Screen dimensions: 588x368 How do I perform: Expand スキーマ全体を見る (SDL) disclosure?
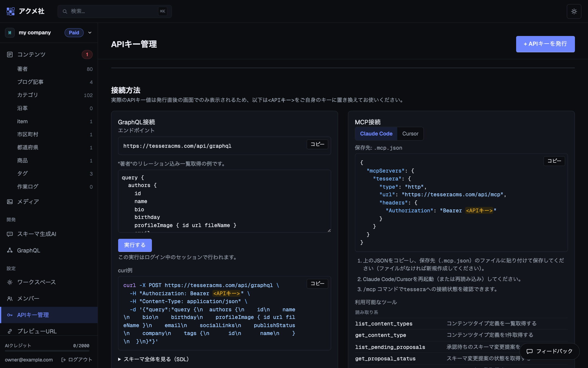tap(153, 359)
